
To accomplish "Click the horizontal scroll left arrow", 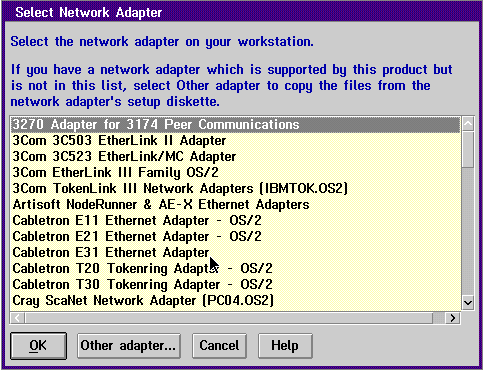I will coord(17,318).
